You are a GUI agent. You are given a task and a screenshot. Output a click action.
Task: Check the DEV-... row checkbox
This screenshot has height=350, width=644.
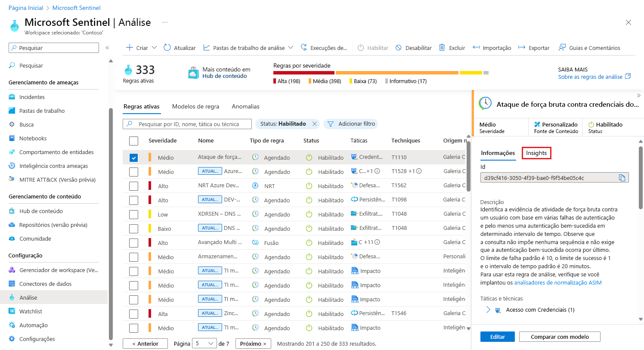tap(134, 200)
